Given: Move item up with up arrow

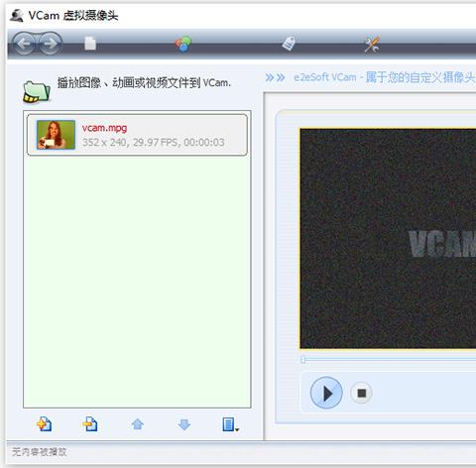Looking at the screenshot, I should pos(138,424).
